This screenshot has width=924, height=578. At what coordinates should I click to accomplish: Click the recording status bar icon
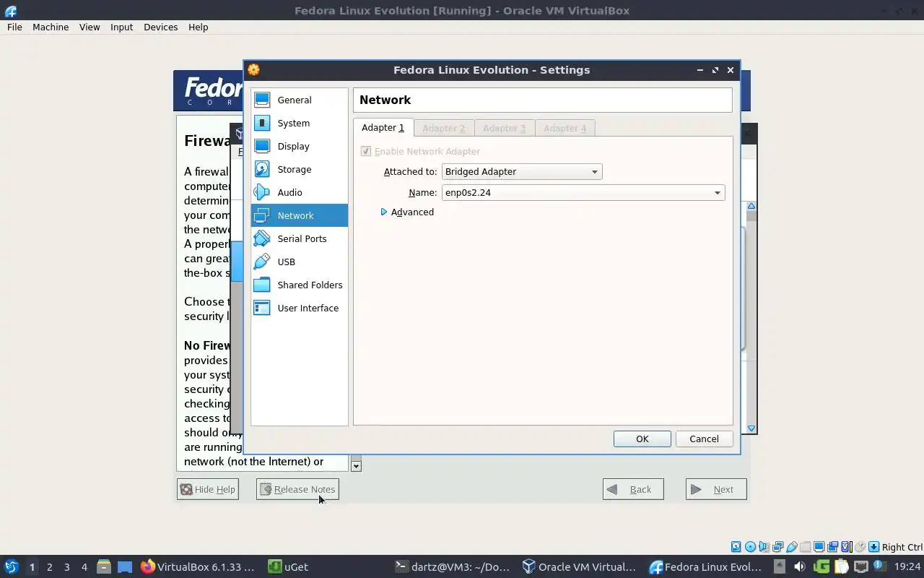832,547
